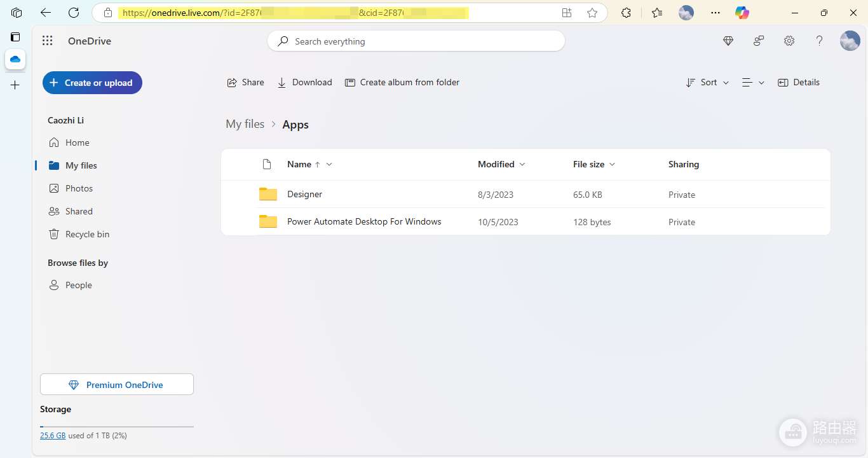Open the share-and-contacts icon in header
The height and width of the screenshot is (458, 868).
pyautogui.click(x=759, y=41)
